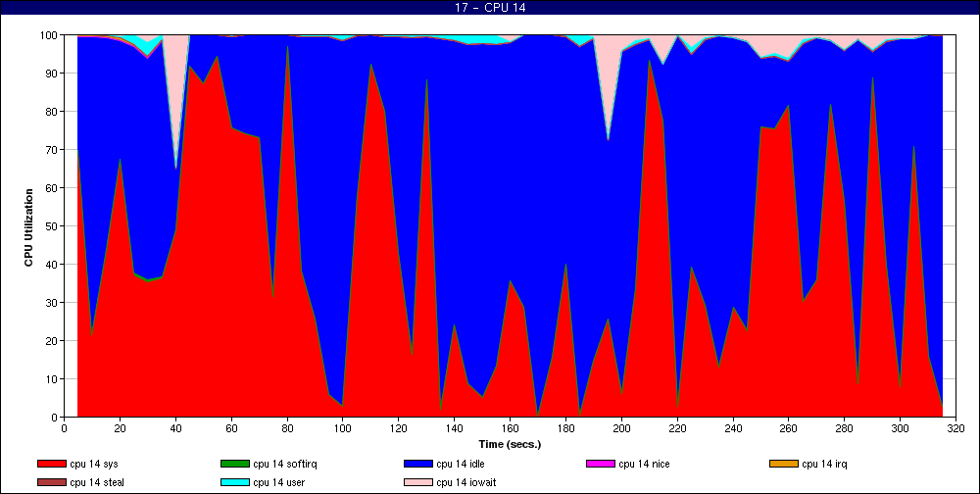The width and height of the screenshot is (980, 494).
Task: Click the 40 tick on the time axis
Action: (175, 428)
